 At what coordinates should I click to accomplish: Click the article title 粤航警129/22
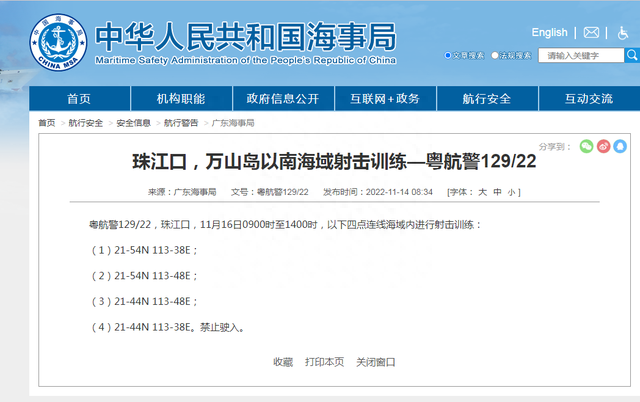334,161
